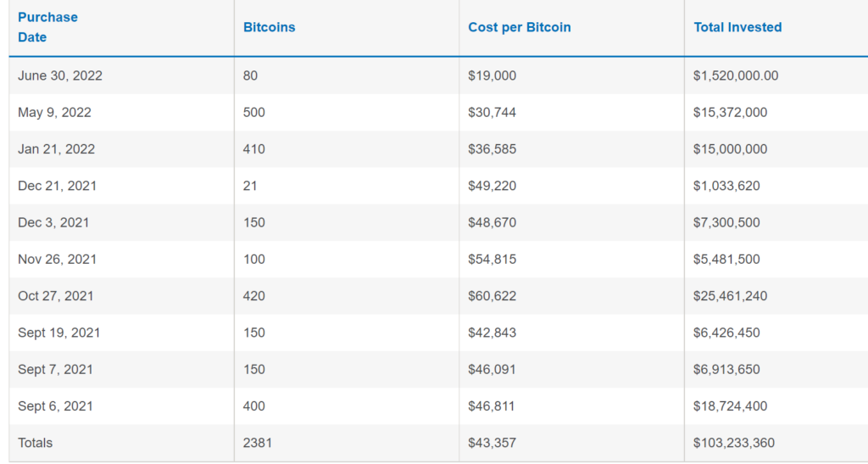Select the Cost per Bitcoin header
Image resolution: width=868 pixels, height=464 pixels.
[519, 27]
